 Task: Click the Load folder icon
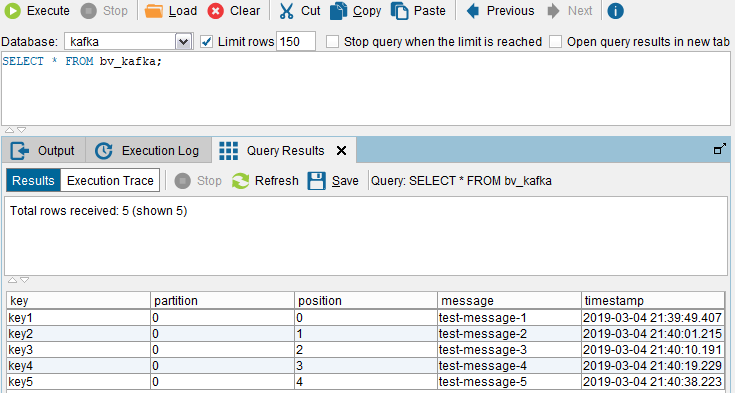[x=154, y=11]
